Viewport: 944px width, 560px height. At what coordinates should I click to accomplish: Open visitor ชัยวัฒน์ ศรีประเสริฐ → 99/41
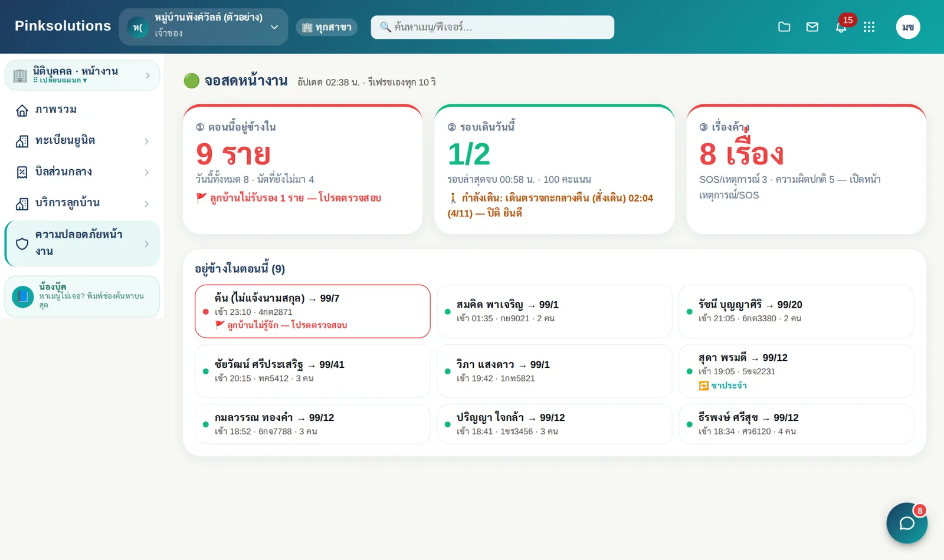[x=313, y=371]
